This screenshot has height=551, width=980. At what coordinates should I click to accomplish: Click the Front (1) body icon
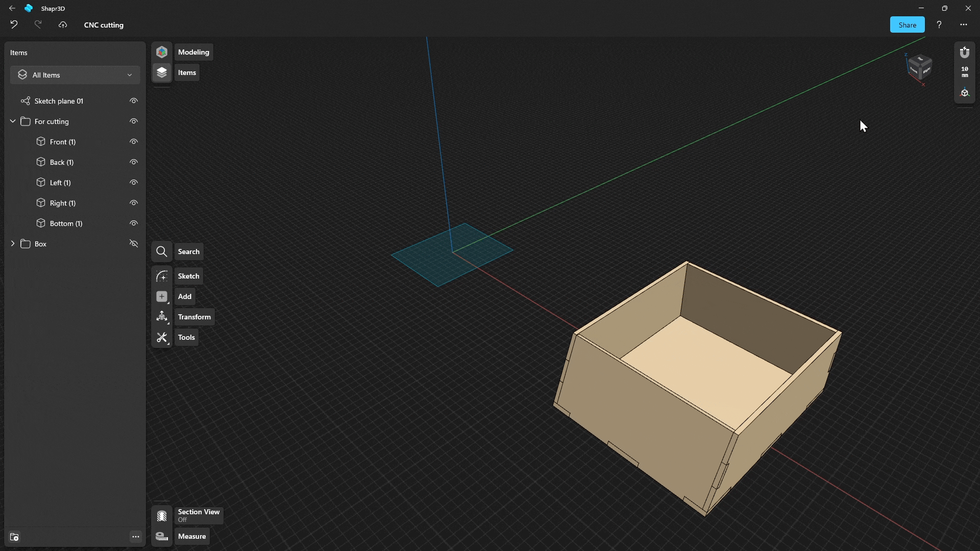[x=41, y=141]
